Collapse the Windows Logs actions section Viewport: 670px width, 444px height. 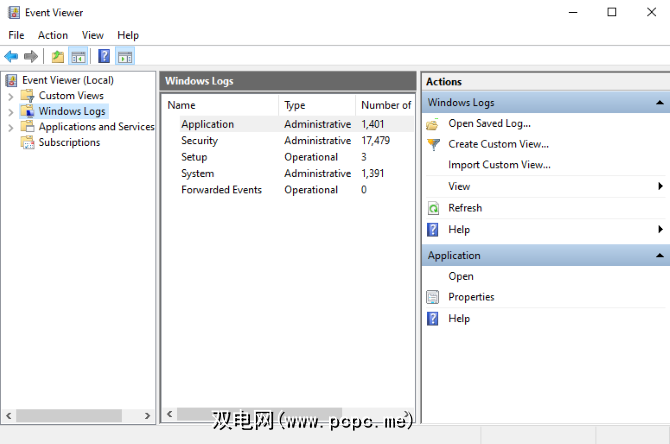coord(659,103)
